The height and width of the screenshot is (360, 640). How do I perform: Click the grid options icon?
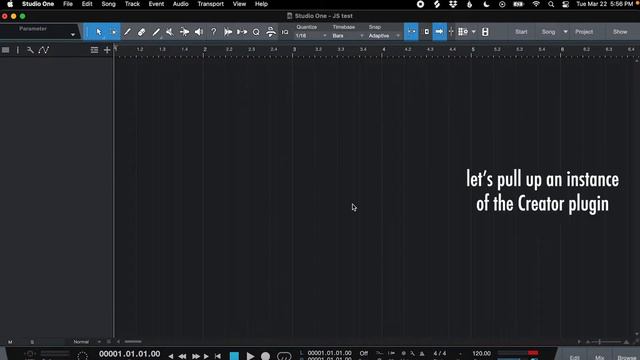tap(462, 32)
